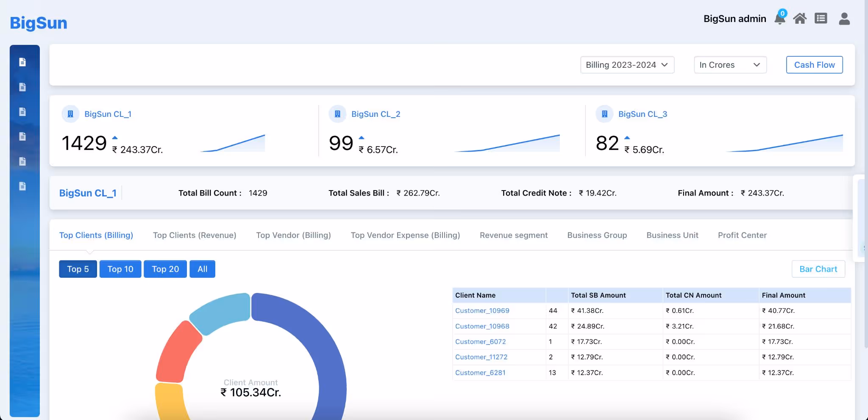
Task: Open the user profile icon
Action: pos(844,19)
